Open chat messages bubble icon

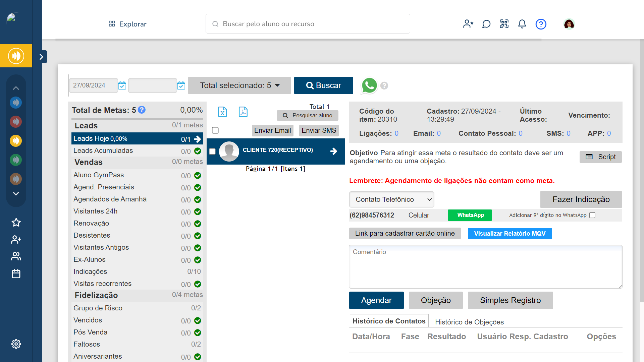(486, 24)
